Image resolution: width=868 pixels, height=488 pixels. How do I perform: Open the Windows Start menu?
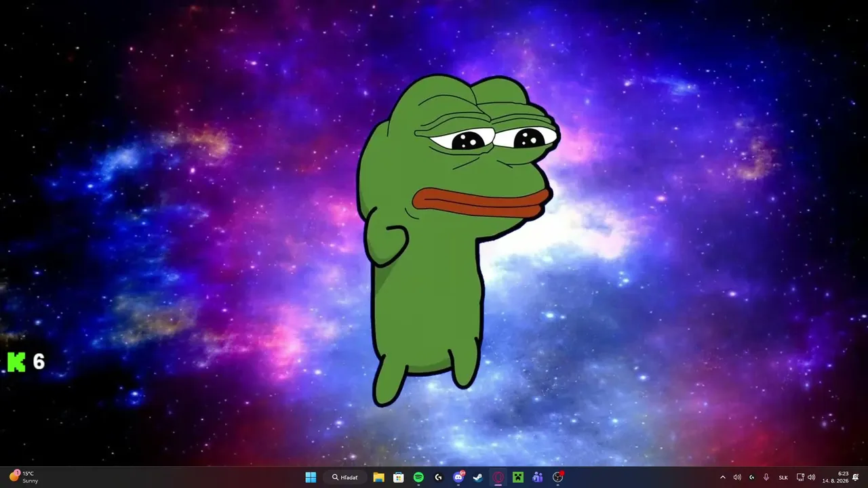point(311,477)
